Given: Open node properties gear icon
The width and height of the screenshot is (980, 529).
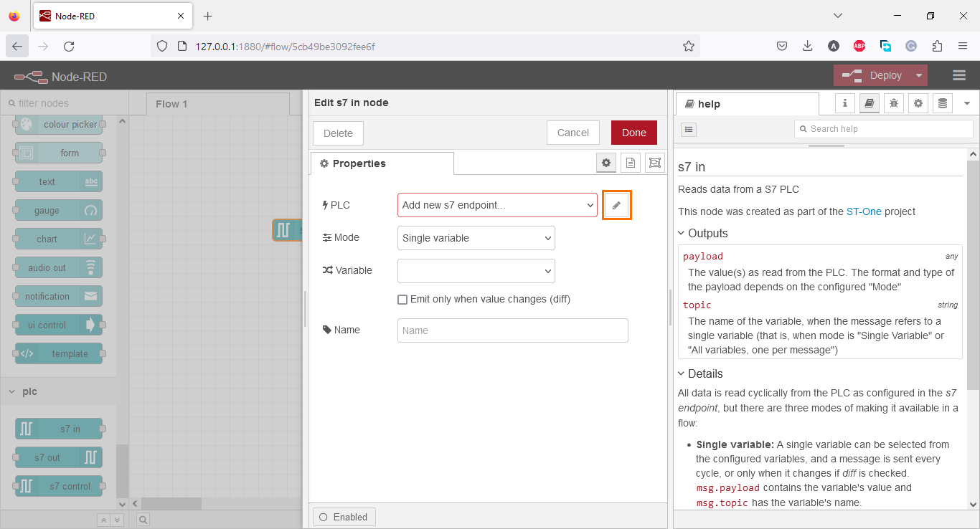Looking at the screenshot, I should point(606,163).
